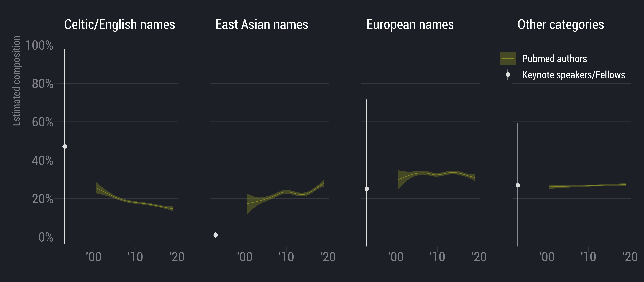Click the Celtic/English names keynote data point
Viewport: 644px width, 282px height.
pos(65,146)
